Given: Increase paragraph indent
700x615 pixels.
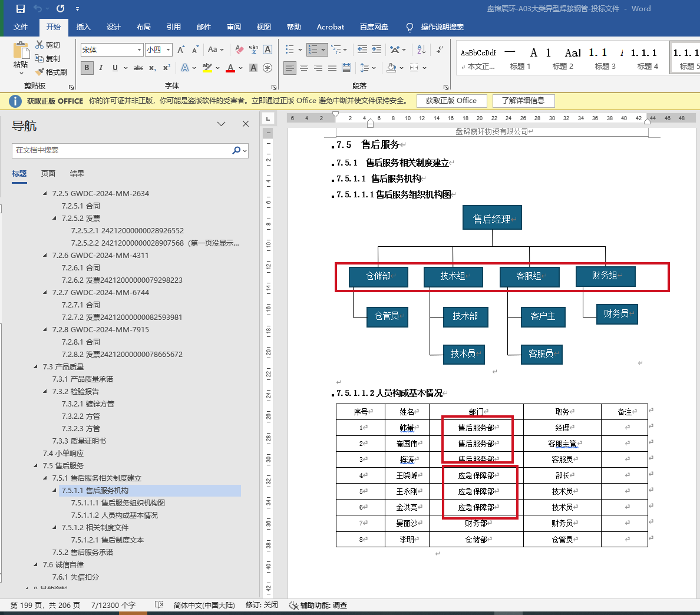Looking at the screenshot, I should pos(377,49).
